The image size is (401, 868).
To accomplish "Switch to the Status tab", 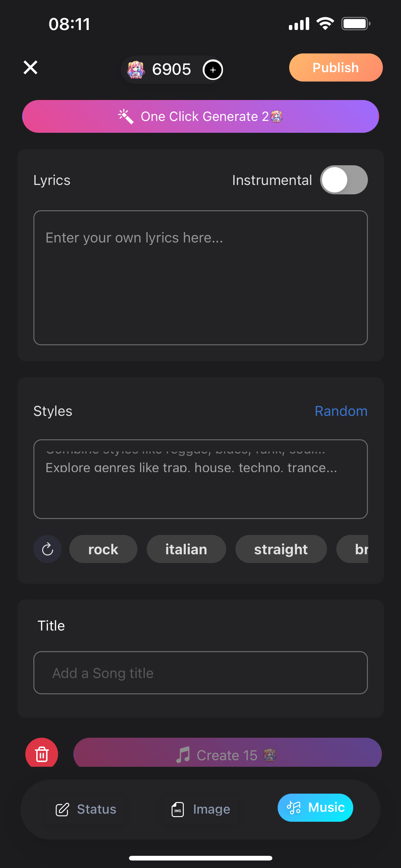I will (x=86, y=809).
